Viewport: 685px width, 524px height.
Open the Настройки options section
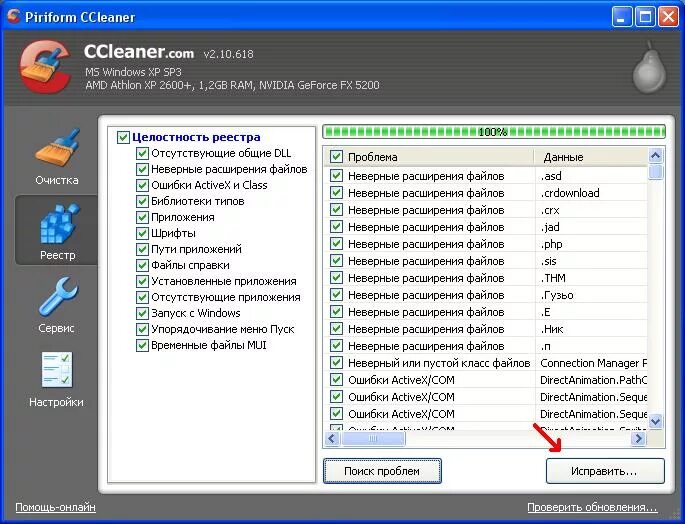pyautogui.click(x=57, y=379)
